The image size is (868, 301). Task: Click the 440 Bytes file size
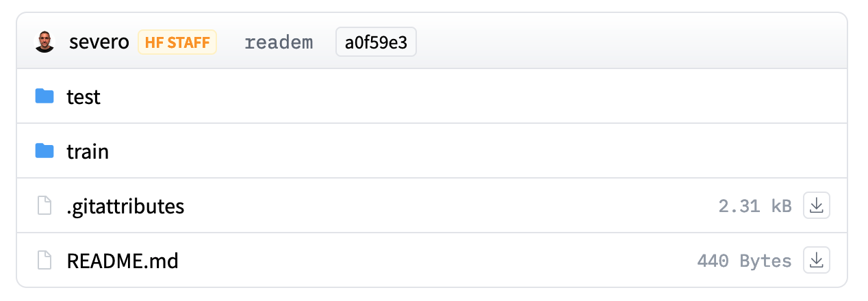pyautogui.click(x=744, y=261)
